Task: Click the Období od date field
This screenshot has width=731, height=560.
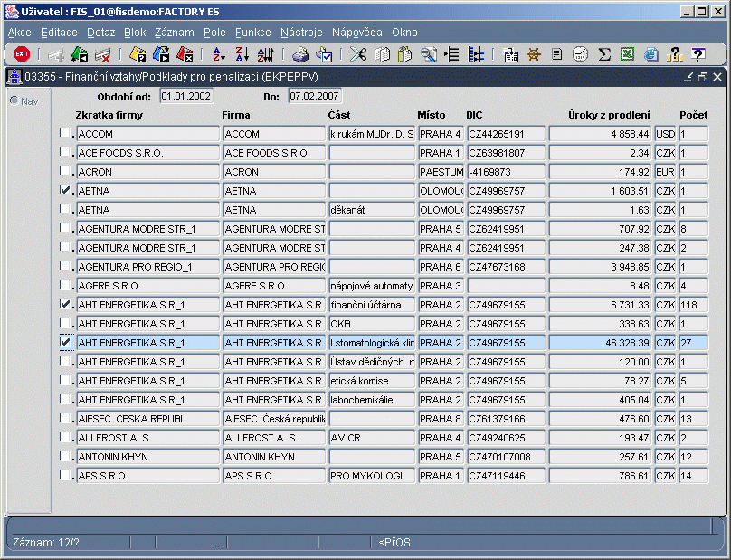Action: tap(185, 95)
